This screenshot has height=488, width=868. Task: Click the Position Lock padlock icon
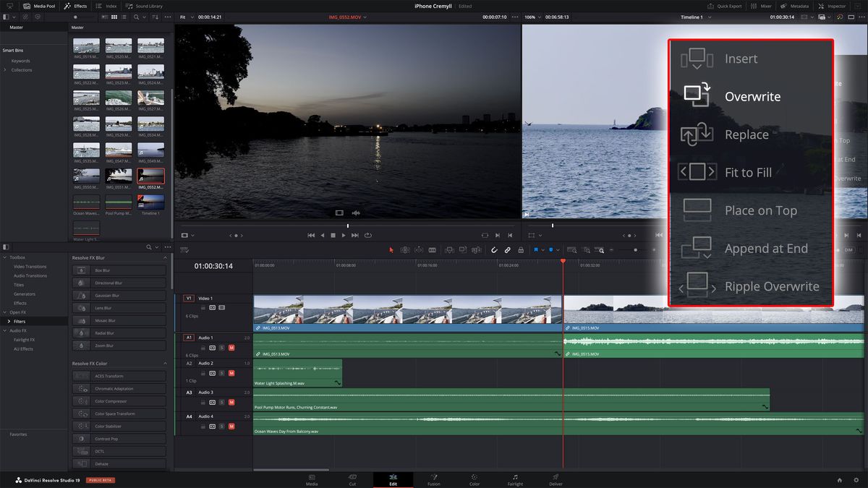coord(521,250)
